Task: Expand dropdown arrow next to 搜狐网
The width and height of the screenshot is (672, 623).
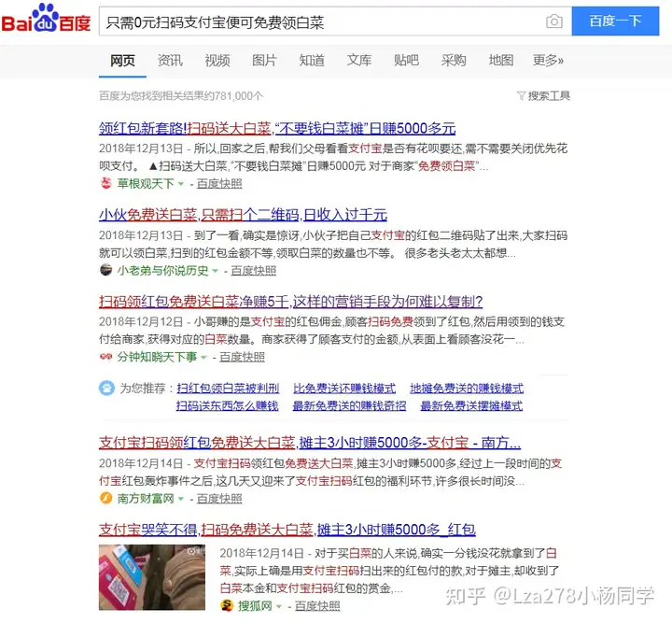Action: point(279,606)
